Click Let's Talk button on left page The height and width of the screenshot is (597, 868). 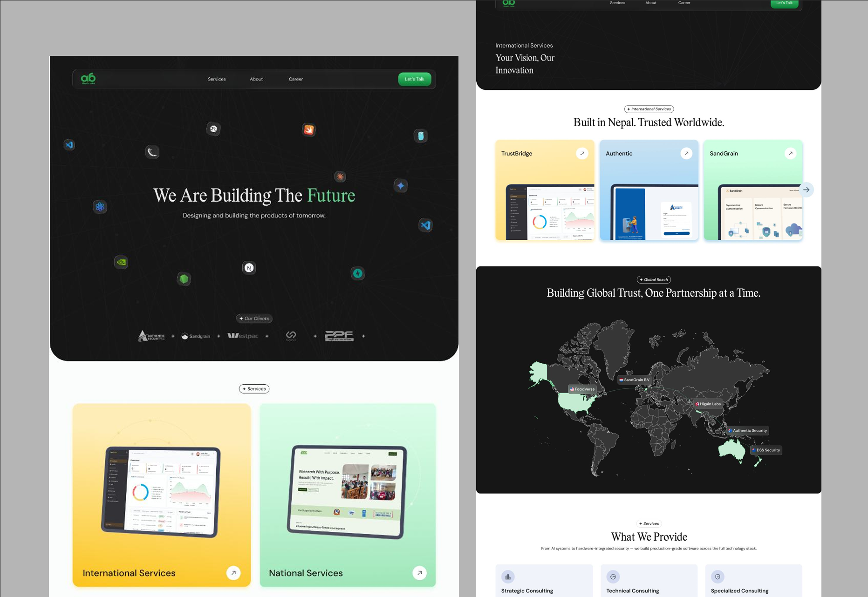415,79
